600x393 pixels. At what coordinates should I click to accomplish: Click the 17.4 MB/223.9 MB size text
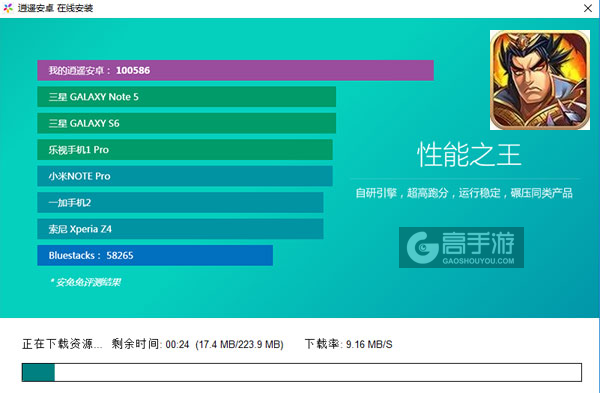coord(240,345)
